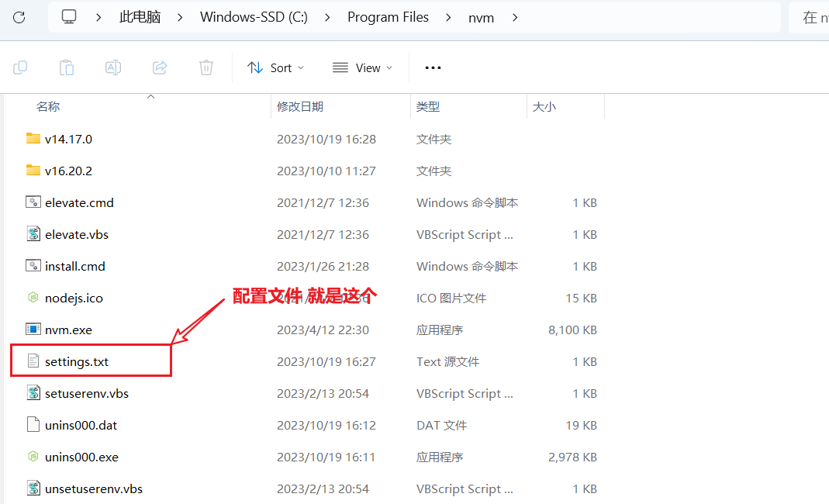The height and width of the screenshot is (504, 829).
Task: Sort by 修改日期 column header
Action: 300,107
